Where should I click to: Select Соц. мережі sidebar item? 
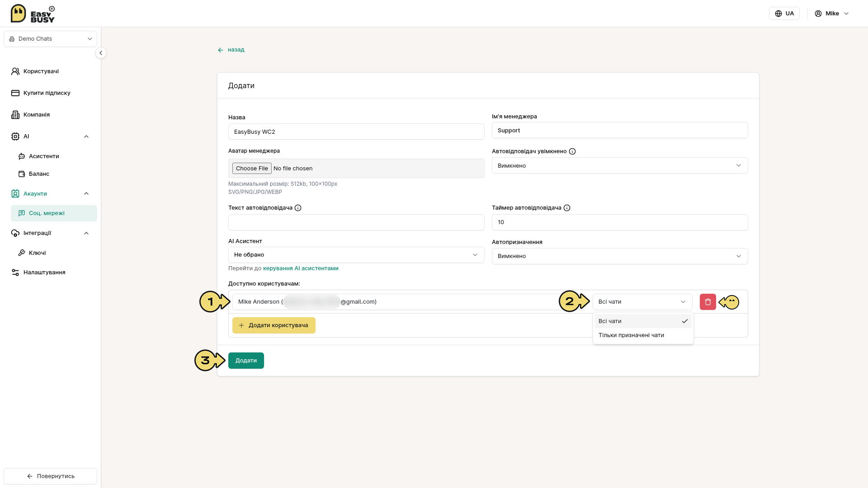click(x=54, y=213)
